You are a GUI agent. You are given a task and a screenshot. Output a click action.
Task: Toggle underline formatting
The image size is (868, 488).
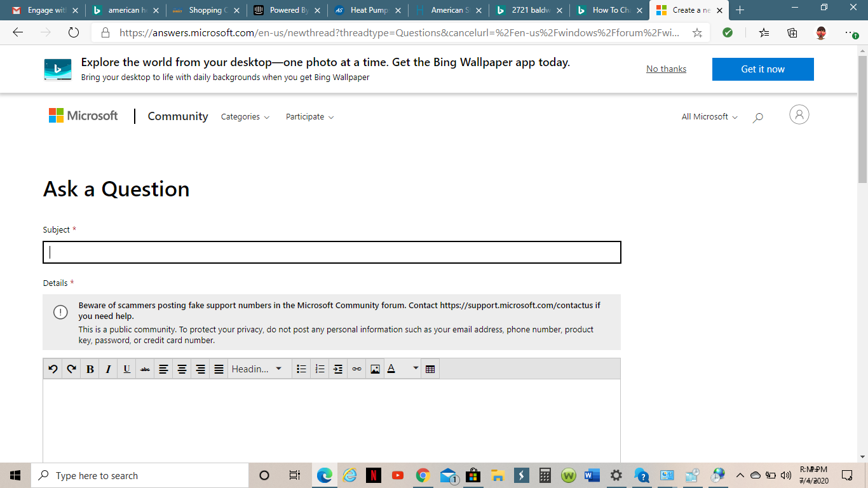[126, 369]
